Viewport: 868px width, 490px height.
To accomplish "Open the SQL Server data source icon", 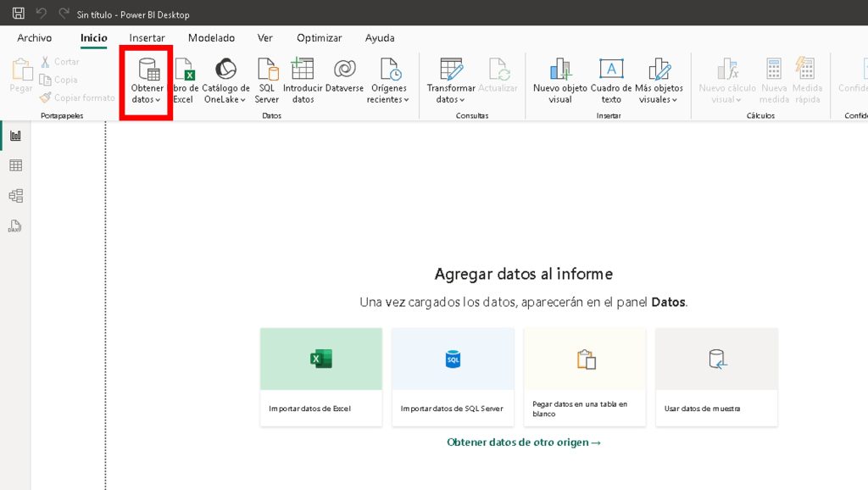I will pos(267,69).
